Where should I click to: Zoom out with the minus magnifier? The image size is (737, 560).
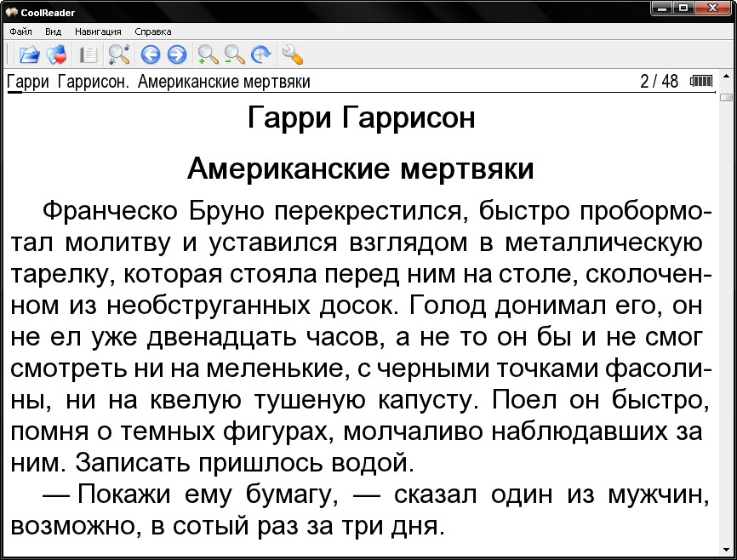(234, 54)
